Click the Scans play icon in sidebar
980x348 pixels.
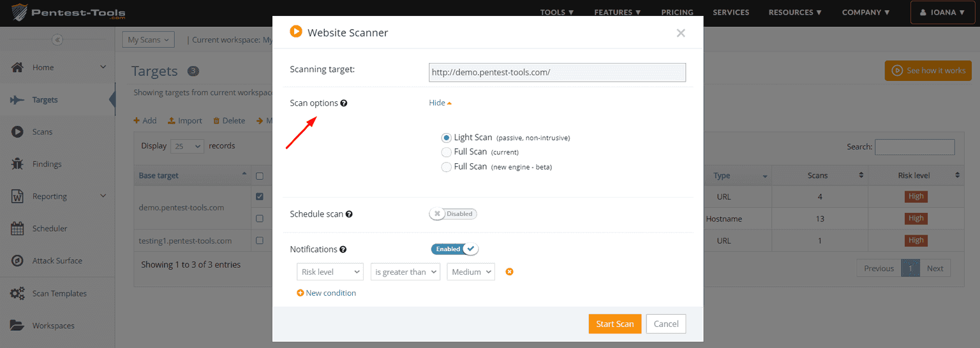[x=18, y=132]
